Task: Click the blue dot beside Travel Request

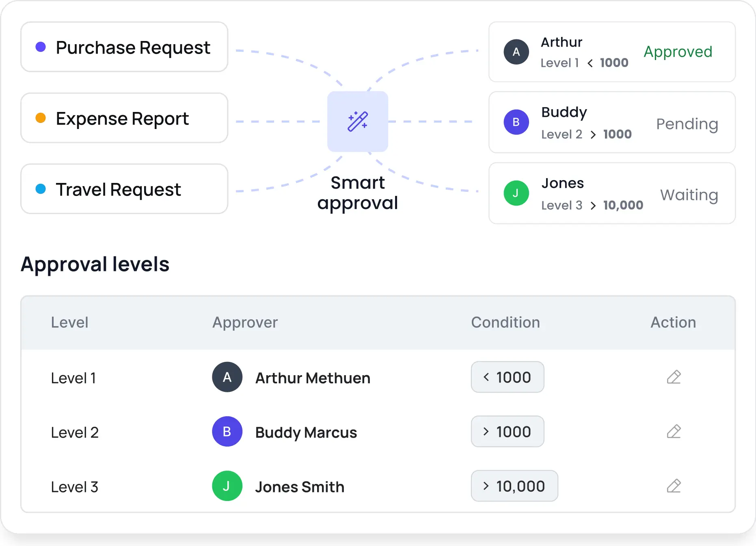Action: pos(41,189)
